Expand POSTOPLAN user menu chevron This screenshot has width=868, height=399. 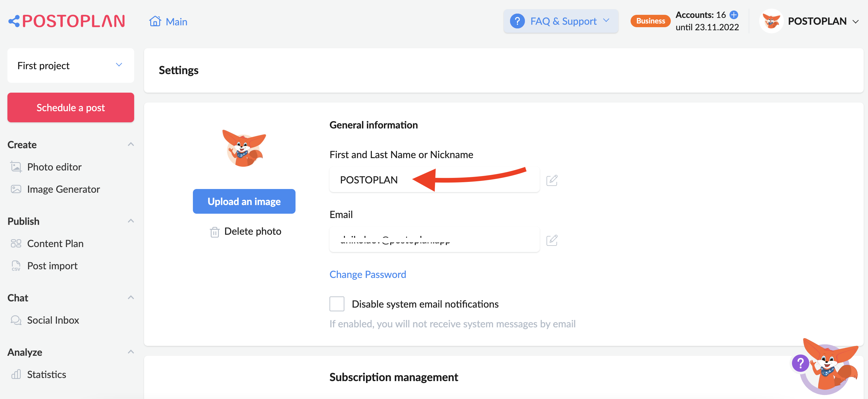tap(855, 22)
